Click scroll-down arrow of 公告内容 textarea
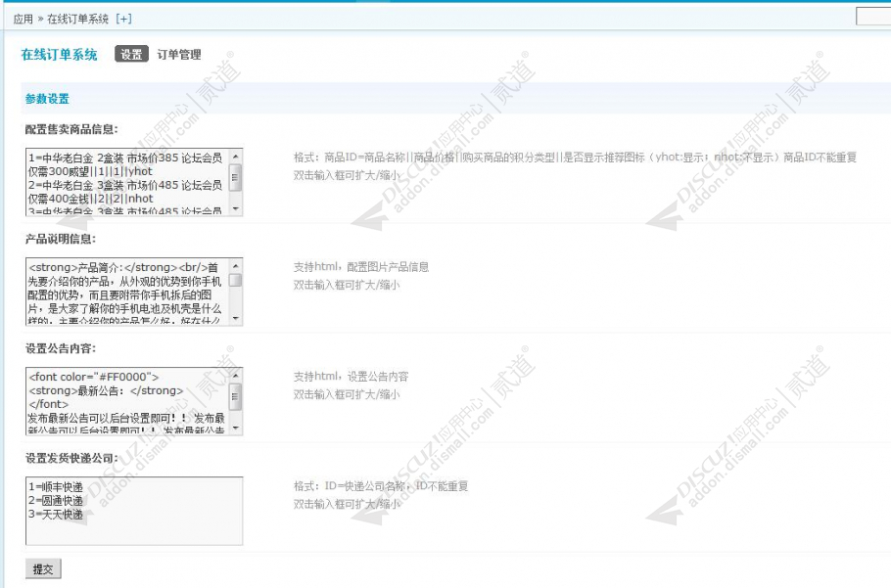This screenshot has height=588, width=891. tap(235, 429)
